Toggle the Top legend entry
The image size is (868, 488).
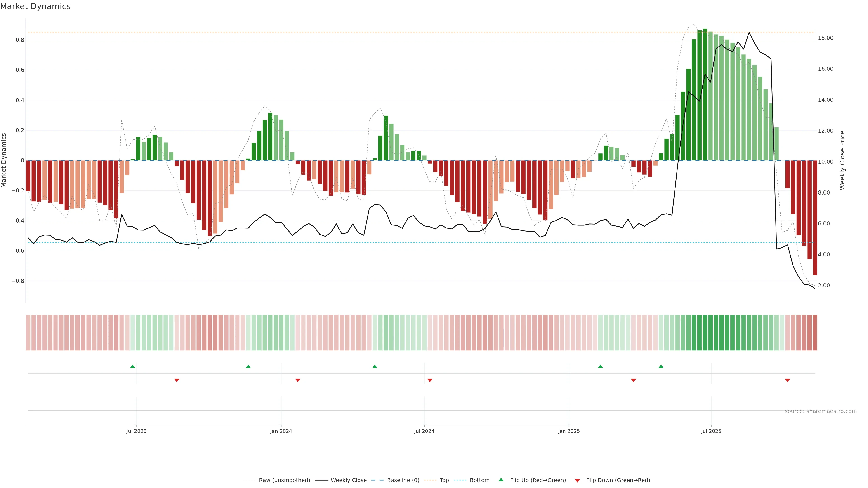(444, 480)
